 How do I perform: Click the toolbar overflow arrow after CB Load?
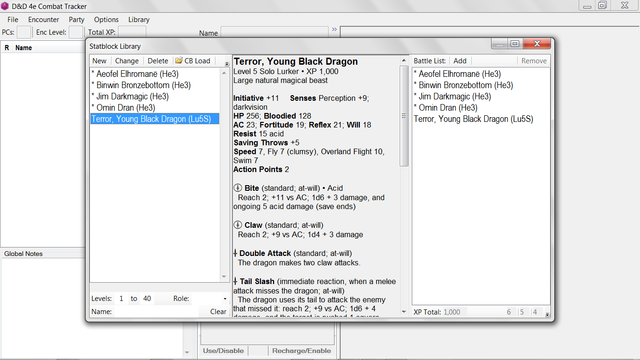pos(227,64)
